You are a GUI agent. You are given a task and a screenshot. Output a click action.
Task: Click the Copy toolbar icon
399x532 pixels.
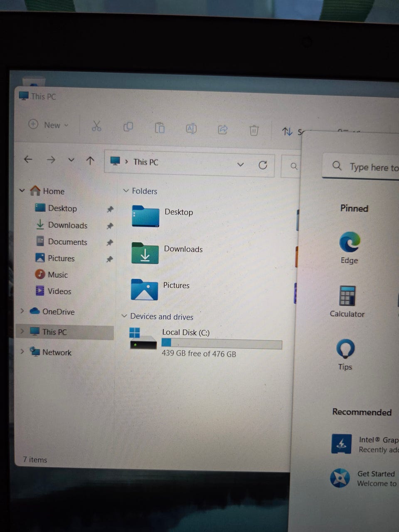tap(128, 127)
